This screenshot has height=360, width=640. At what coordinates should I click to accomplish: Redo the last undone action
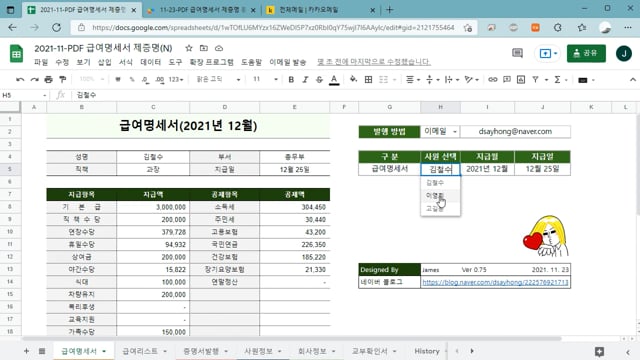tap(34, 80)
